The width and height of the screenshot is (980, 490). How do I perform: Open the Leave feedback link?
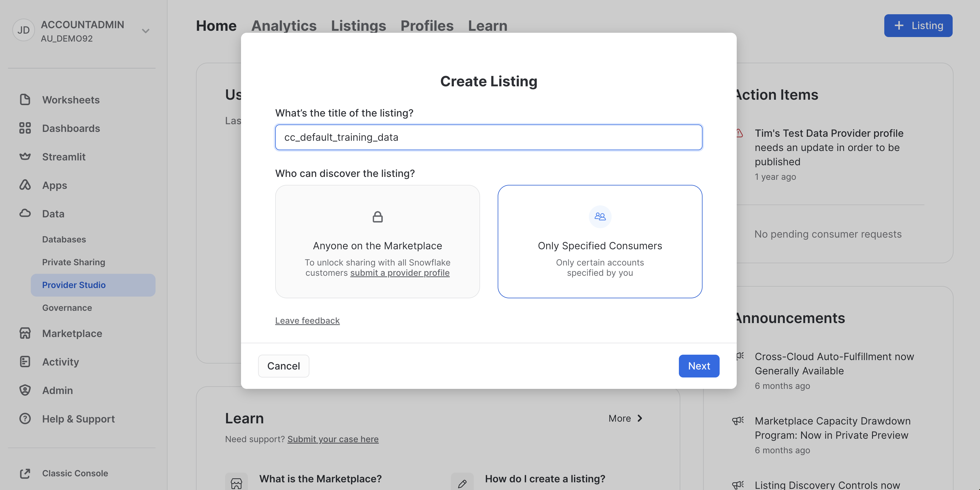tap(307, 321)
